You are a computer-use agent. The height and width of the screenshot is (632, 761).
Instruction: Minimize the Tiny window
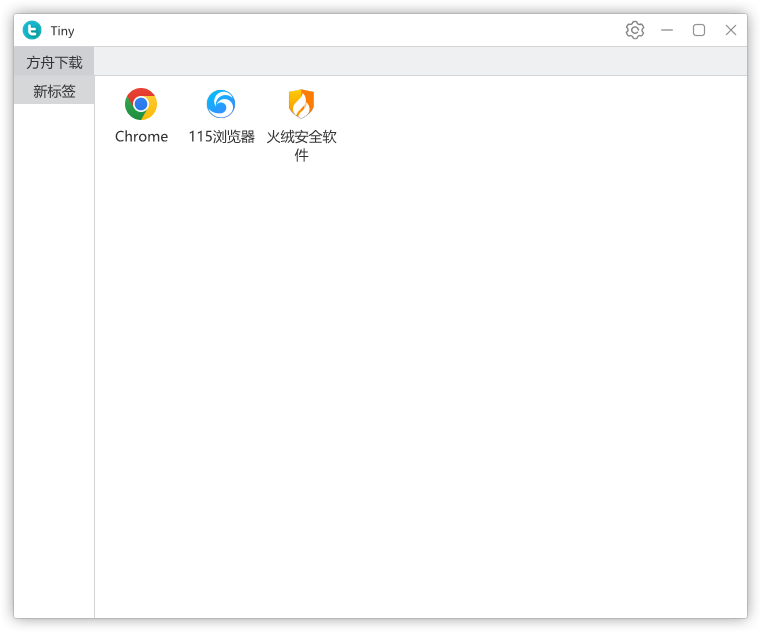(667, 30)
